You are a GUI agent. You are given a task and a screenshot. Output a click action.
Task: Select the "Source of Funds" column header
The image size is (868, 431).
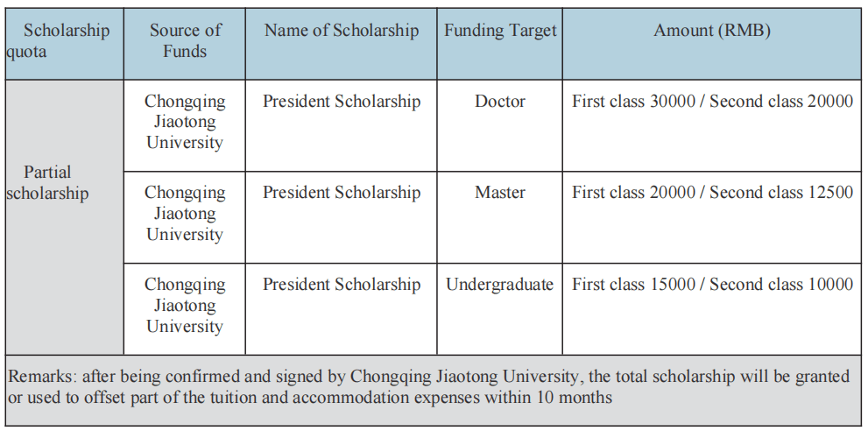[x=185, y=41]
